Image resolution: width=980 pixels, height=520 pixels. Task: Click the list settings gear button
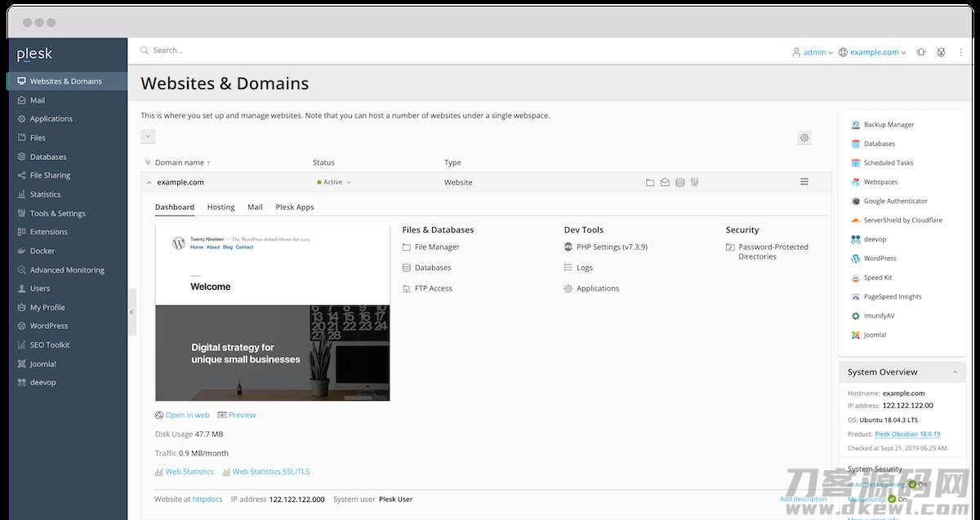pos(804,138)
